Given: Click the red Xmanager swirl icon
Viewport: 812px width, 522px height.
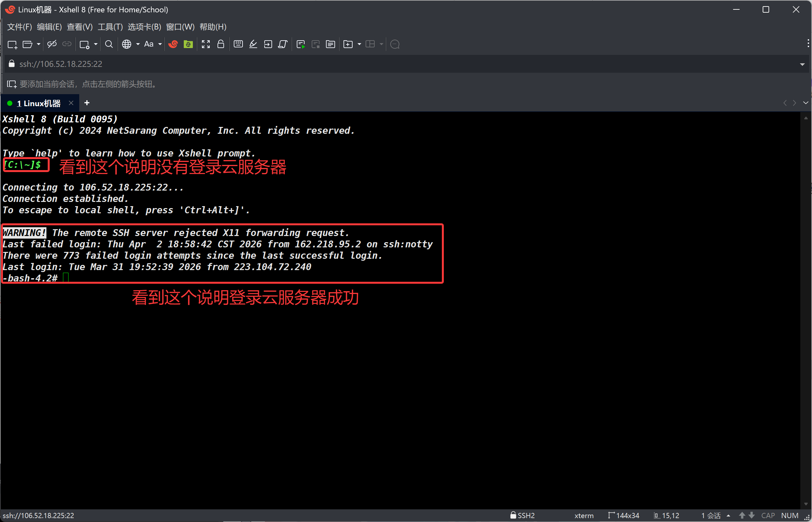Looking at the screenshot, I should click(x=173, y=44).
